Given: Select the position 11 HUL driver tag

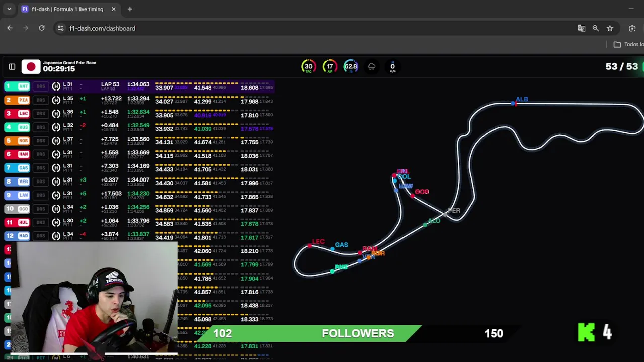Looking at the screenshot, I should pyautogui.click(x=17, y=222).
